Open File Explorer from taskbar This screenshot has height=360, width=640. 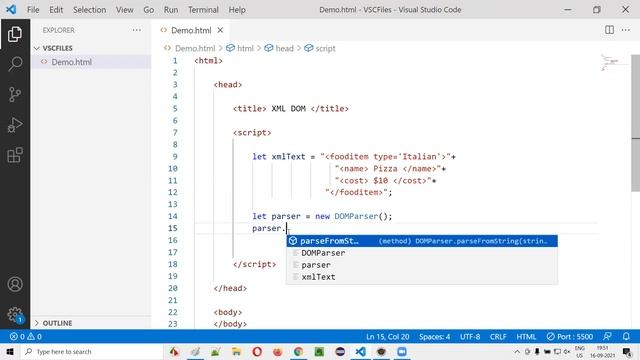(x=236, y=351)
